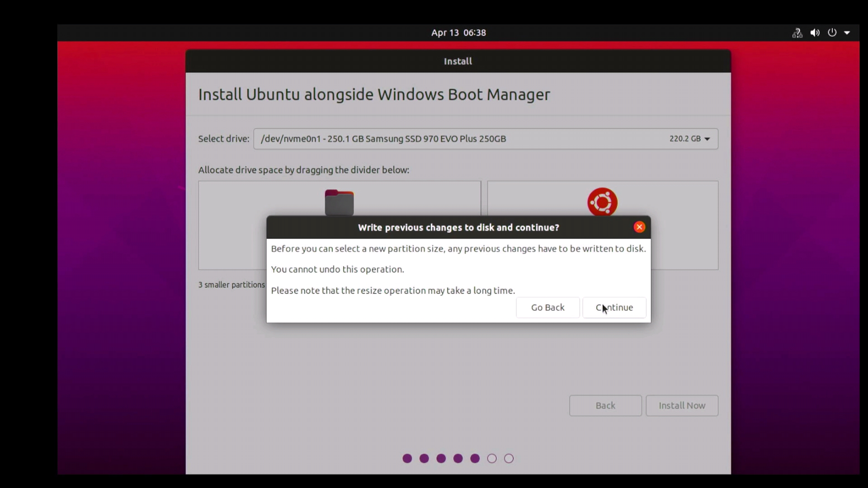Close the write changes dialog with red X
This screenshot has height=488, width=868.
pyautogui.click(x=639, y=227)
